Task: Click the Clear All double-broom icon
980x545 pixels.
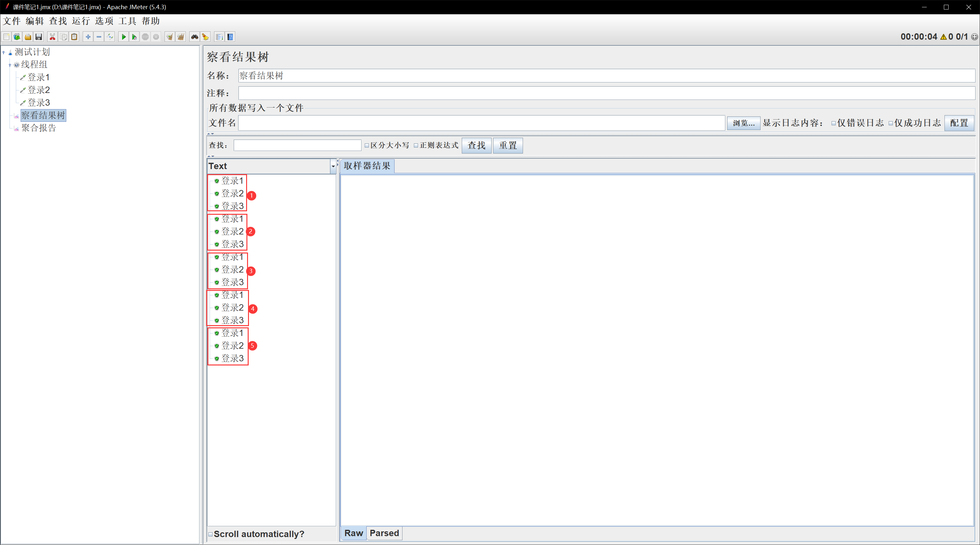Action: 181,37
